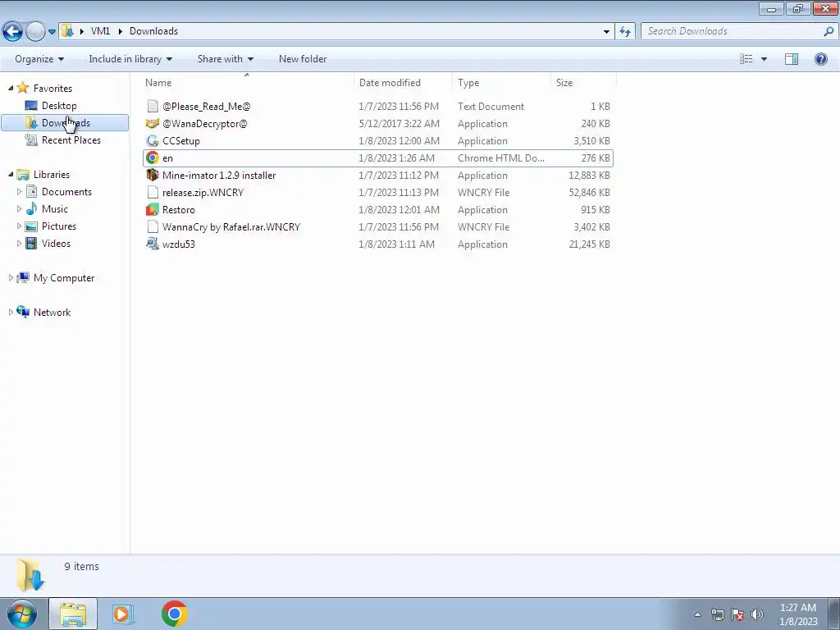Select the Documents library
Viewport: 840px width, 630px height.
click(66, 191)
